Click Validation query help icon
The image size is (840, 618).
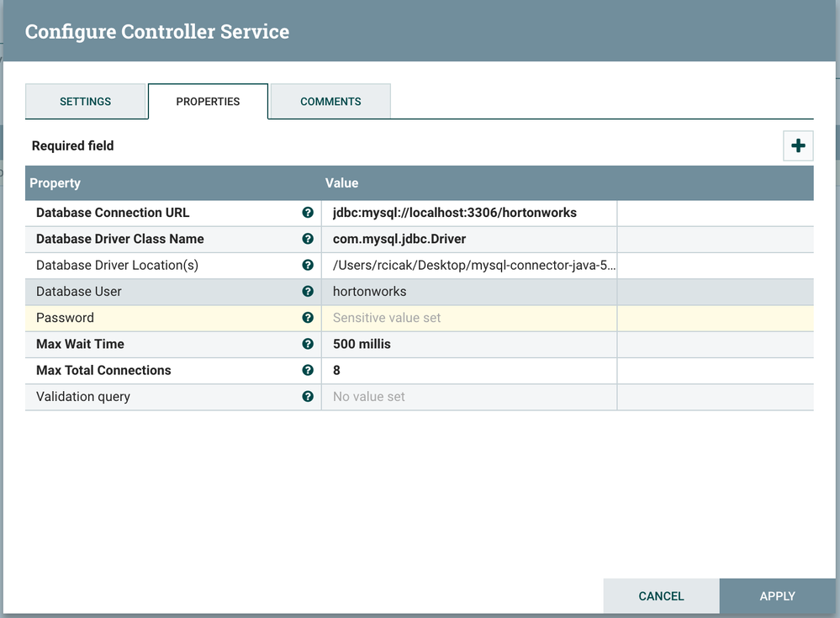(308, 396)
